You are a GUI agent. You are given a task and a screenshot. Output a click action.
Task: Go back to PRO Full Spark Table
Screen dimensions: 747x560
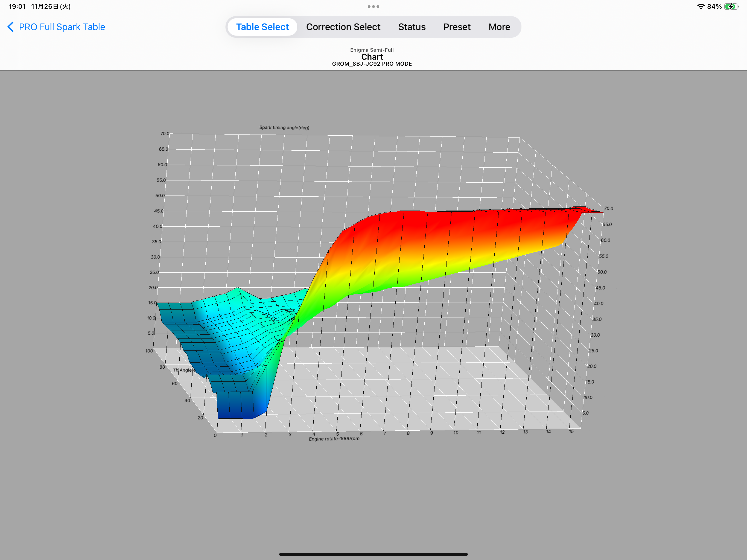(x=56, y=27)
